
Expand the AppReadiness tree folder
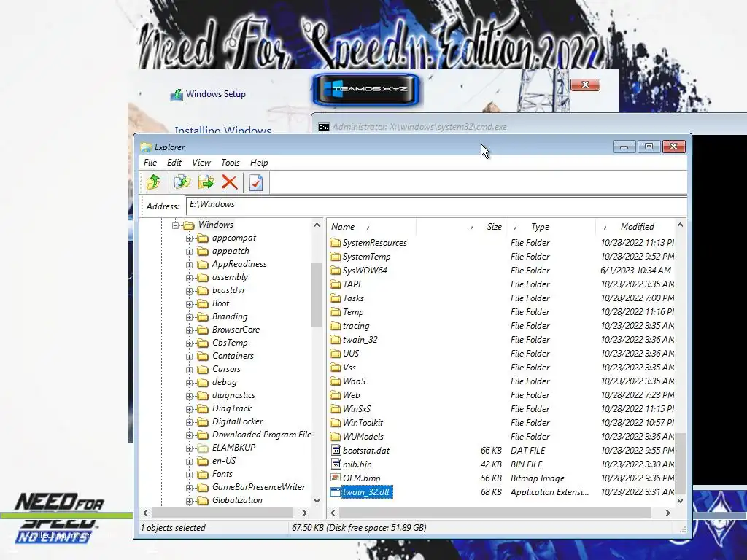click(189, 264)
